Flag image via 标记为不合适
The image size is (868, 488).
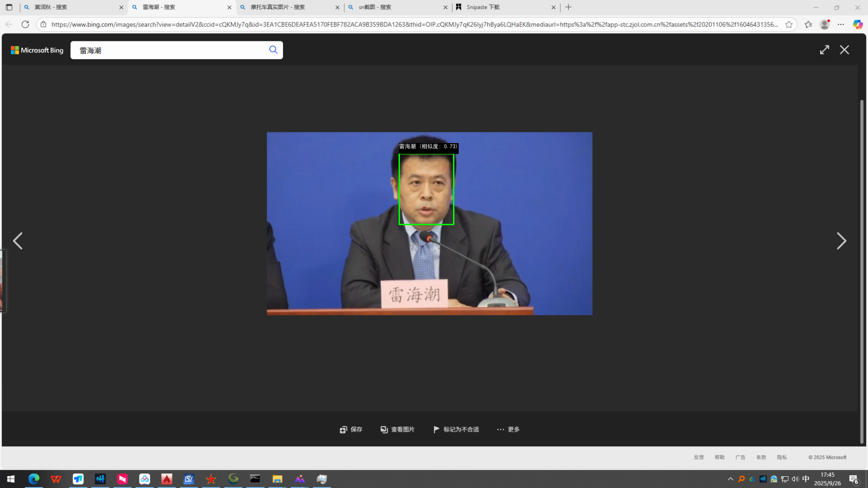point(456,429)
